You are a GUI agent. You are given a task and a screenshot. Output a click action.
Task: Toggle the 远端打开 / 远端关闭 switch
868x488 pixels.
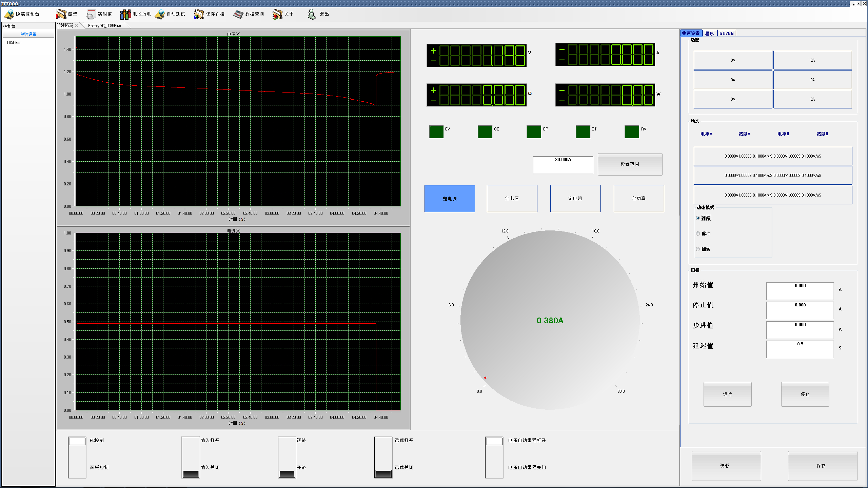(x=383, y=457)
